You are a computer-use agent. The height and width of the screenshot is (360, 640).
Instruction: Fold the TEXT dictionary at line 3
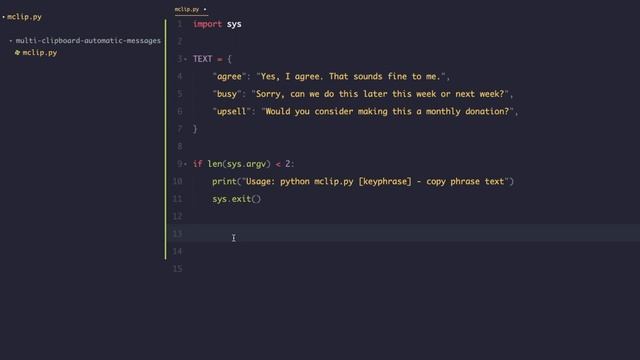[x=185, y=59]
